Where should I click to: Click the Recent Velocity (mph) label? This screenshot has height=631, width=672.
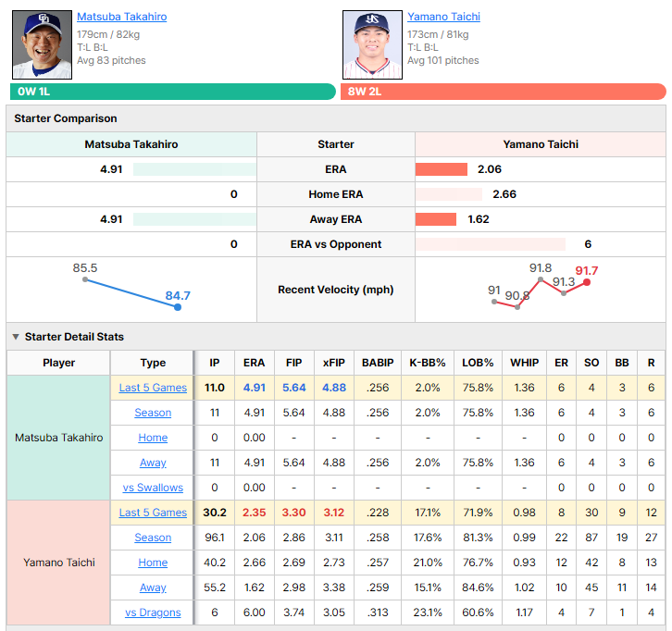pyautogui.click(x=336, y=290)
